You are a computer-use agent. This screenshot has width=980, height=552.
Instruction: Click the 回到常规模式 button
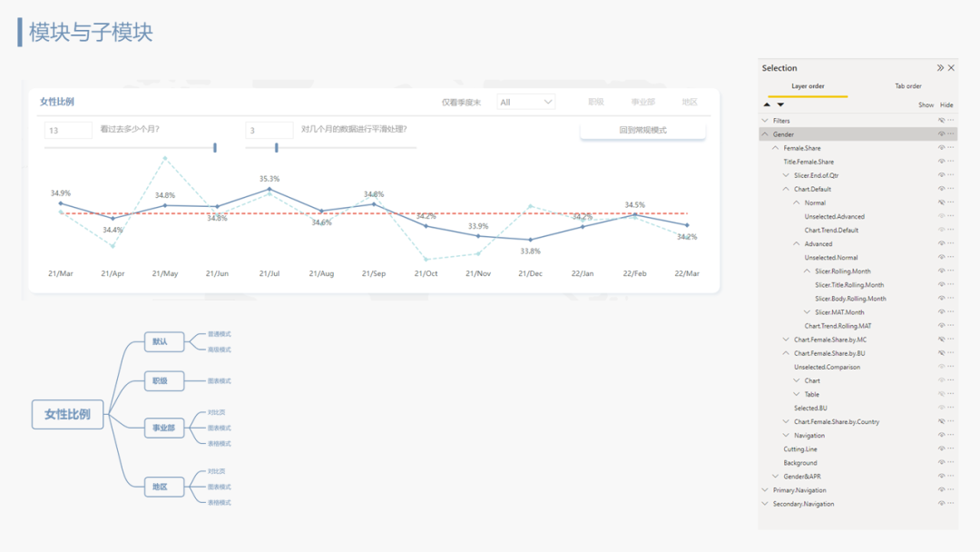[x=642, y=130]
